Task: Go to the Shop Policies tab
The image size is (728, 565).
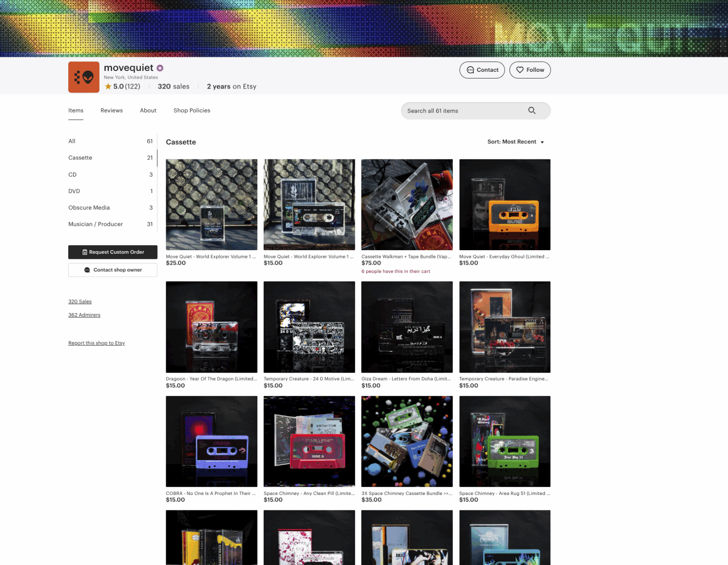Action: 191,111
